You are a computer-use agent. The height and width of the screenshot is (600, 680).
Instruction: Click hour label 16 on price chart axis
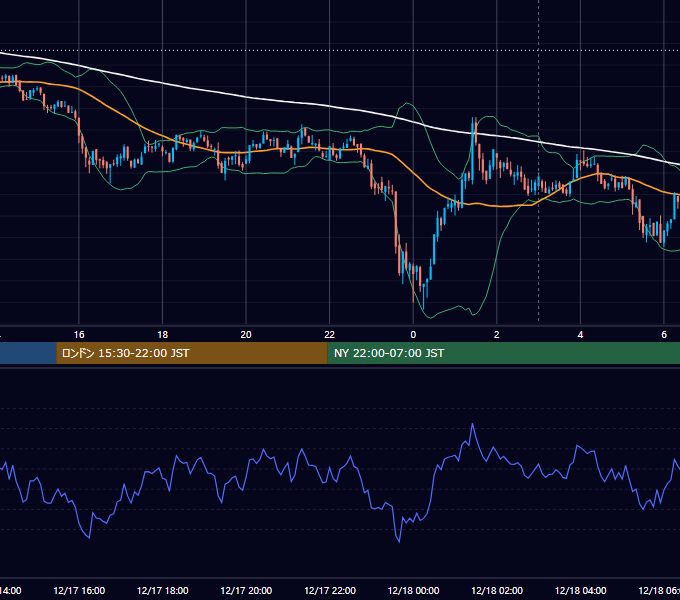coord(79,335)
